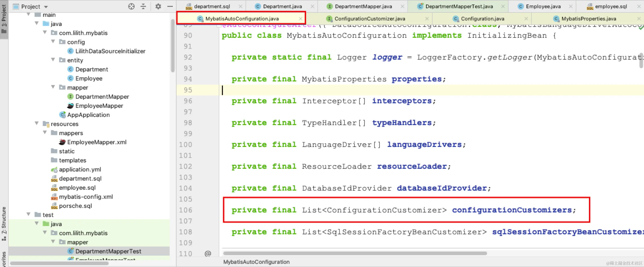Open the AppApplication class file
This screenshot has height=267, width=644.
click(x=88, y=115)
